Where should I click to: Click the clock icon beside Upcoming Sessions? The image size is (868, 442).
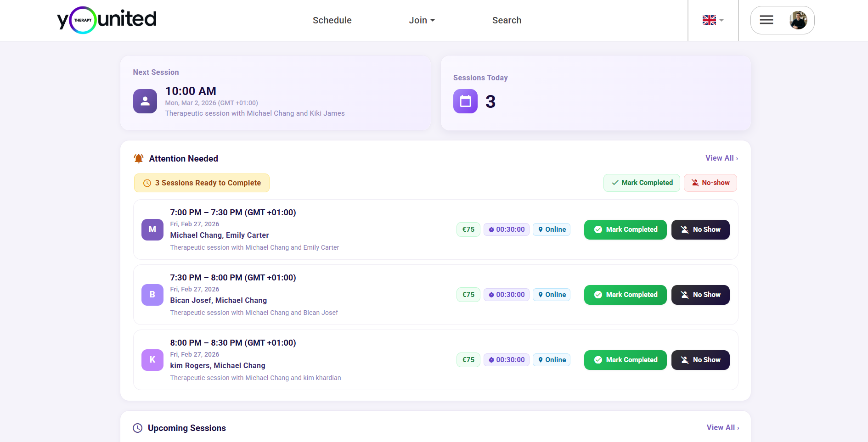tap(137, 428)
